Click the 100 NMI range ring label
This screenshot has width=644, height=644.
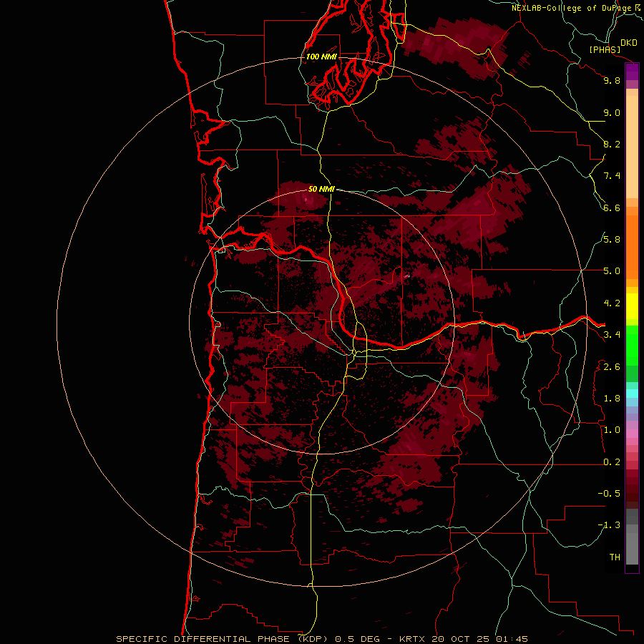(x=321, y=57)
